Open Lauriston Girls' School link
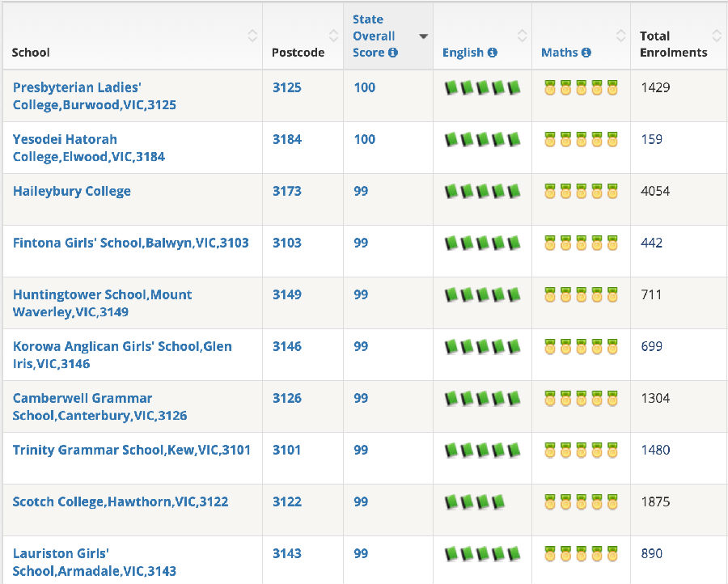Viewport: 728px width, 584px height. [95, 562]
